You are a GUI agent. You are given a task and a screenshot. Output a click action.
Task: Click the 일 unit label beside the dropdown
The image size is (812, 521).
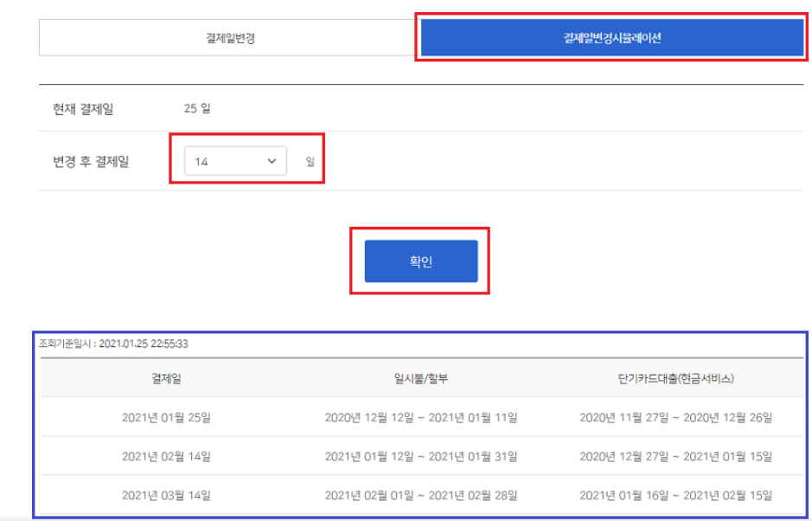[x=309, y=160]
